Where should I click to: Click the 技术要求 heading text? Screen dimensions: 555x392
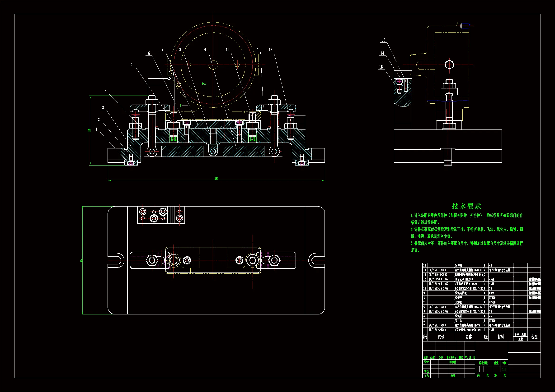466,206
